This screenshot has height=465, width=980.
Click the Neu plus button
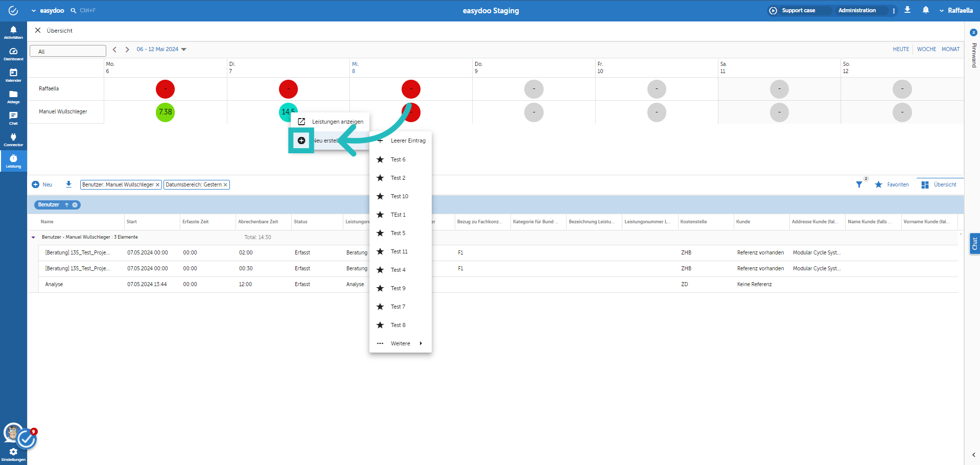pos(42,184)
